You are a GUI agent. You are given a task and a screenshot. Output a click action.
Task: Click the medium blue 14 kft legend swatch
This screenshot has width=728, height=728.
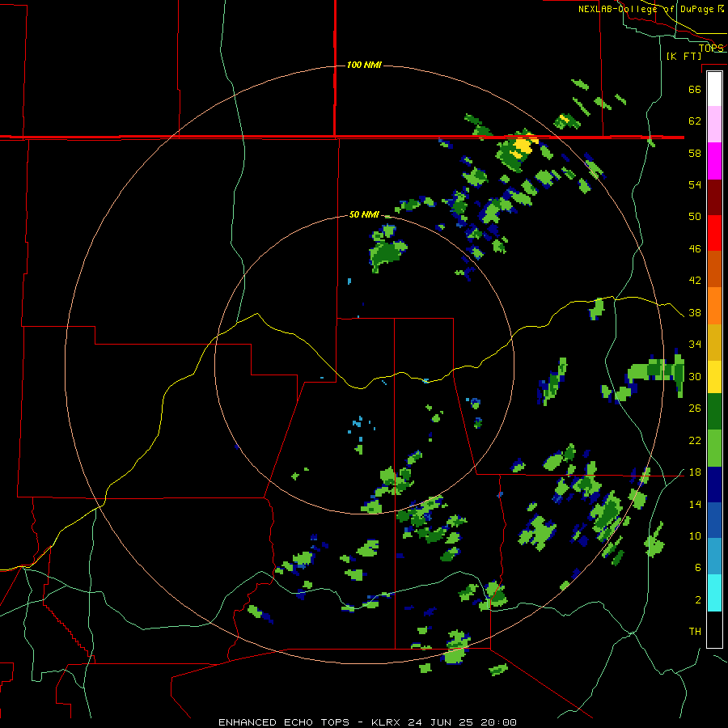click(x=714, y=520)
